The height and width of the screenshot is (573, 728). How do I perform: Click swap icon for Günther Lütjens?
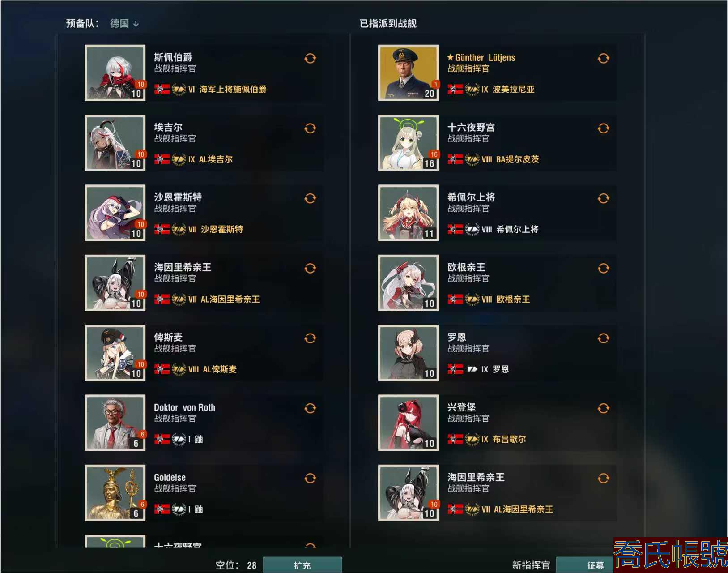[603, 58]
